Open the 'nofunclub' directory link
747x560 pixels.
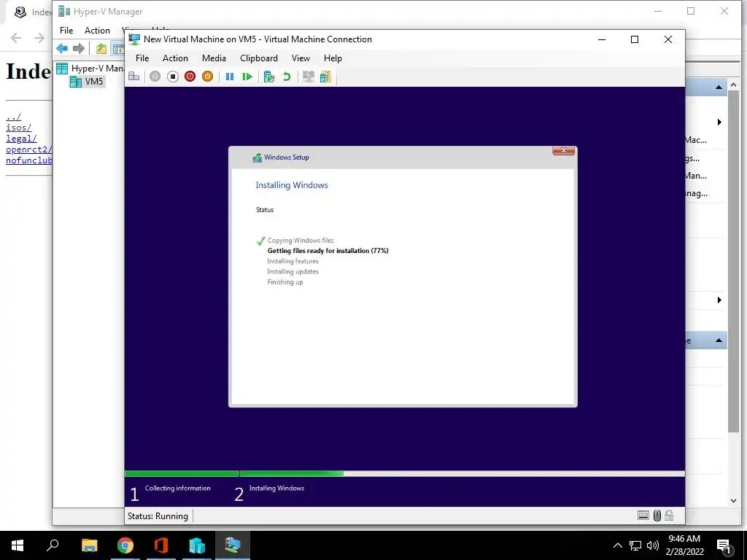(x=29, y=160)
